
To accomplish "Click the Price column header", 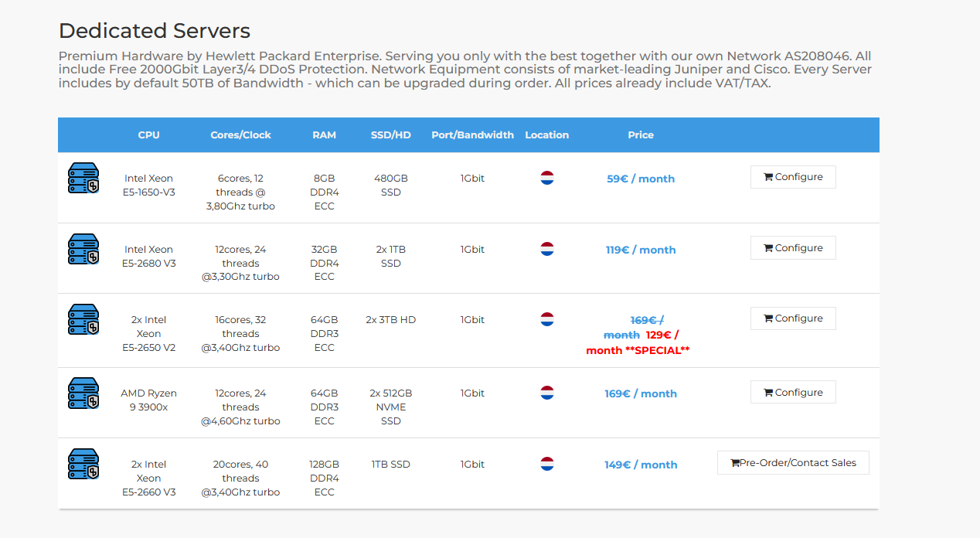I will coord(641,134).
